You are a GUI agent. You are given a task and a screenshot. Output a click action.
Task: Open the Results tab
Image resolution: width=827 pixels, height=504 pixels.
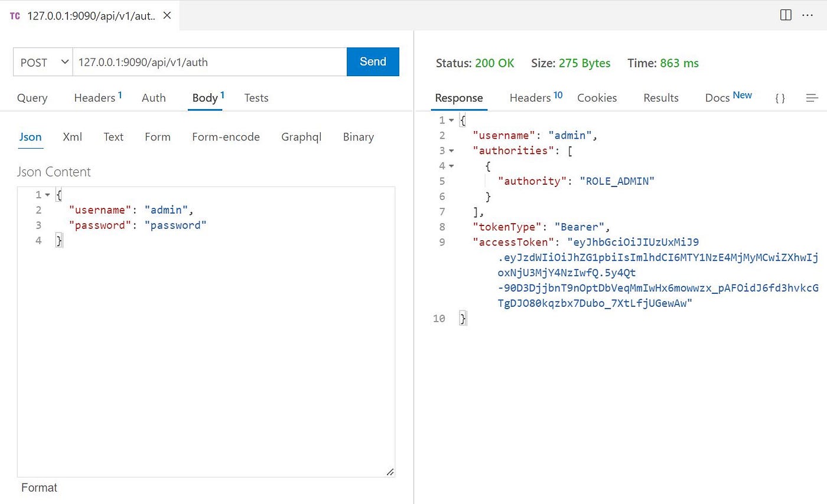(x=661, y=98)
